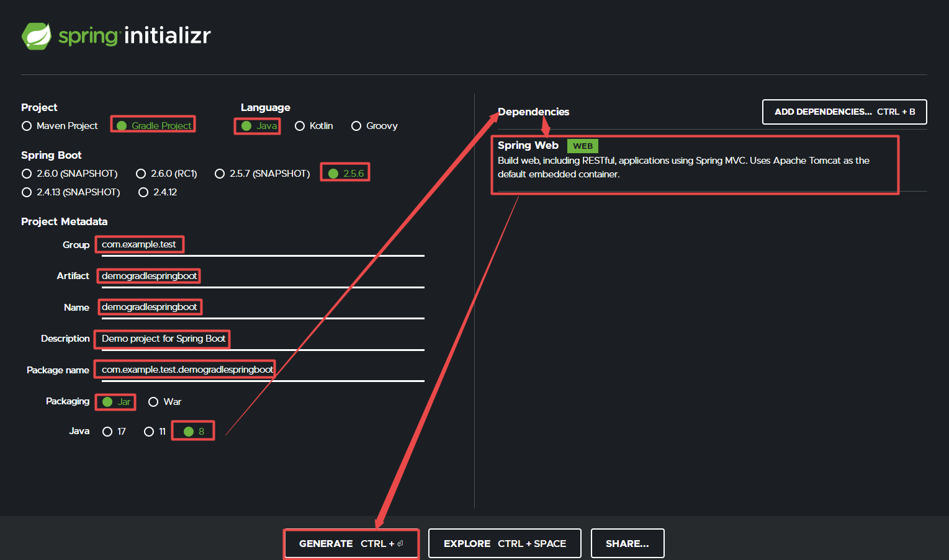Image resolution: width=949 pixels, height=560 pixels.
Task: Click the Share button
Action: click(627, 544)
